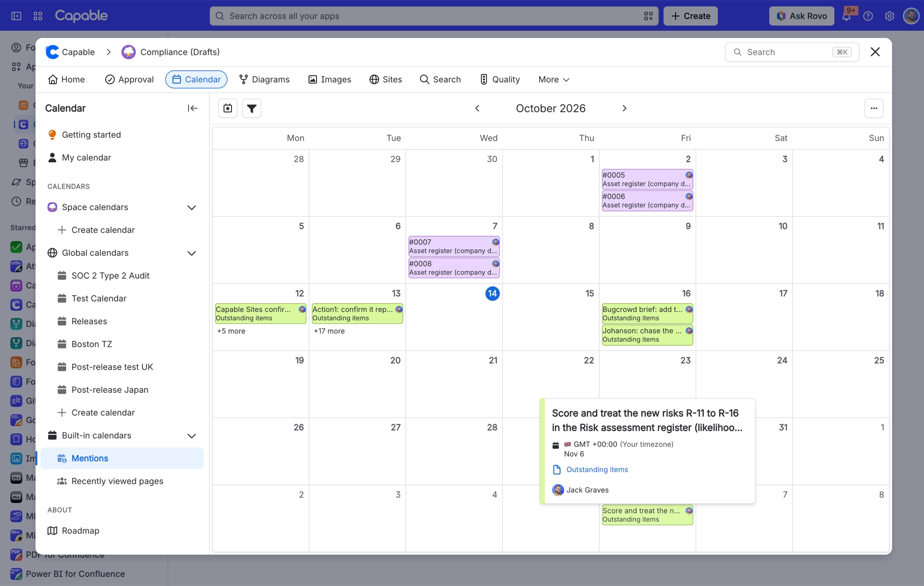
Task: Open event #0005 Asset register
Action: (x=647, y=179)
